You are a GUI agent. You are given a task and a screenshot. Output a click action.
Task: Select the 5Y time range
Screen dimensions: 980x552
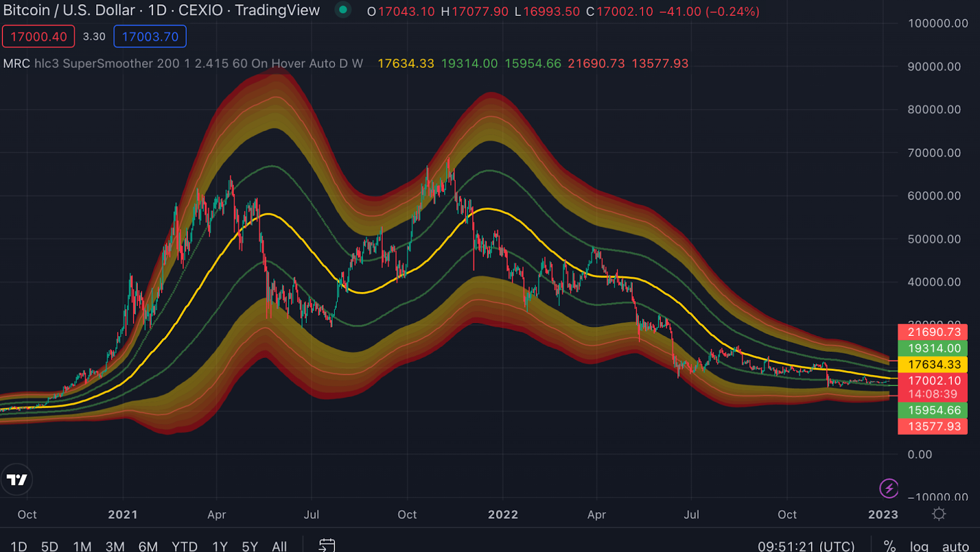[x=250, y=546]
